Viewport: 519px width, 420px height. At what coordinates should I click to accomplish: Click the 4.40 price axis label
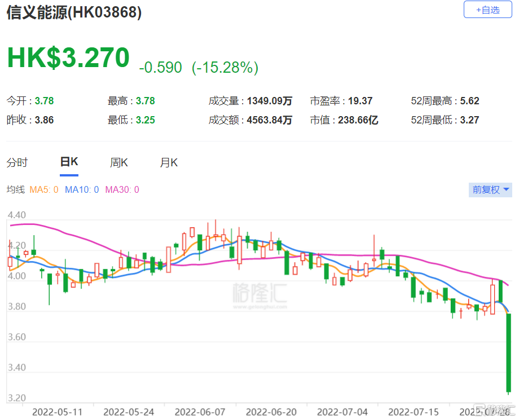[16, 215]
